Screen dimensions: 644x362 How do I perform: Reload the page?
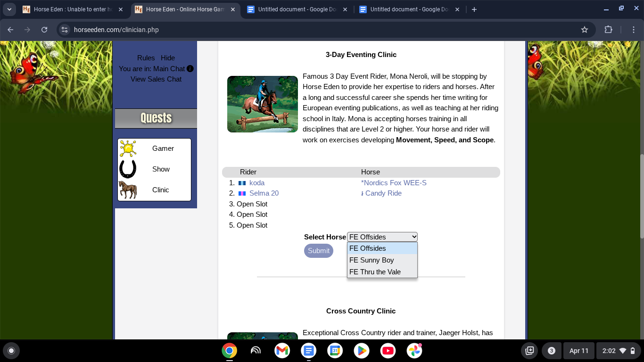click(x=44, y=30)
